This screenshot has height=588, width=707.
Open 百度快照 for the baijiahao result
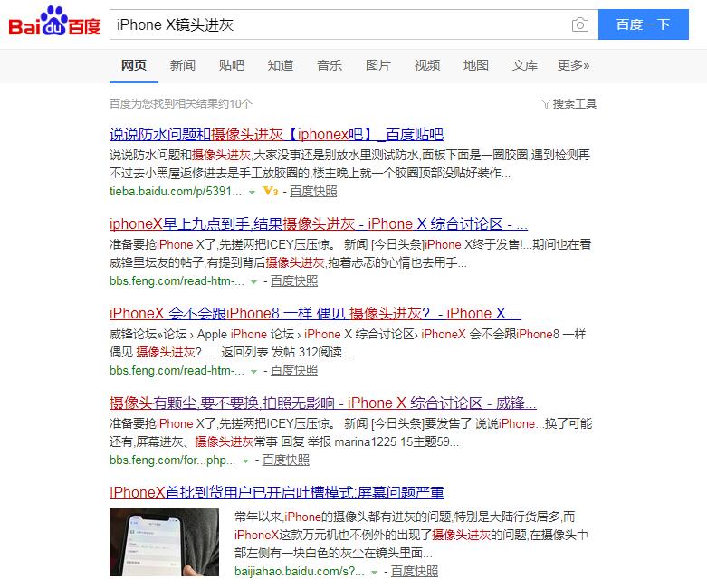(415, 572)
